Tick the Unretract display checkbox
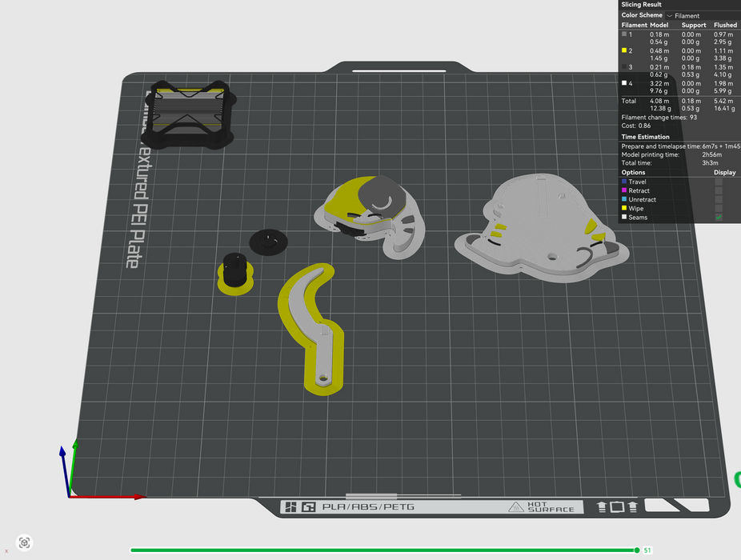The image size is (741, 560). coord(718,199)
